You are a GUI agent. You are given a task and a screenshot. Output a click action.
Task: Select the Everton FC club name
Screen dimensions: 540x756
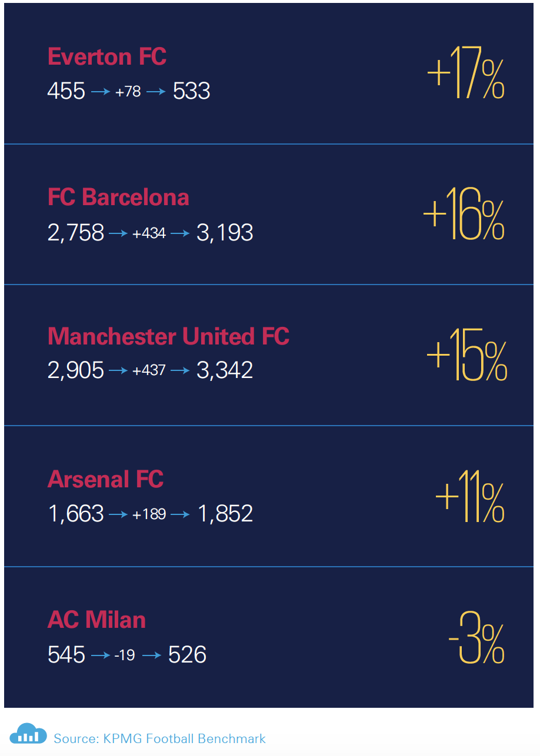(x=107, y=57)
